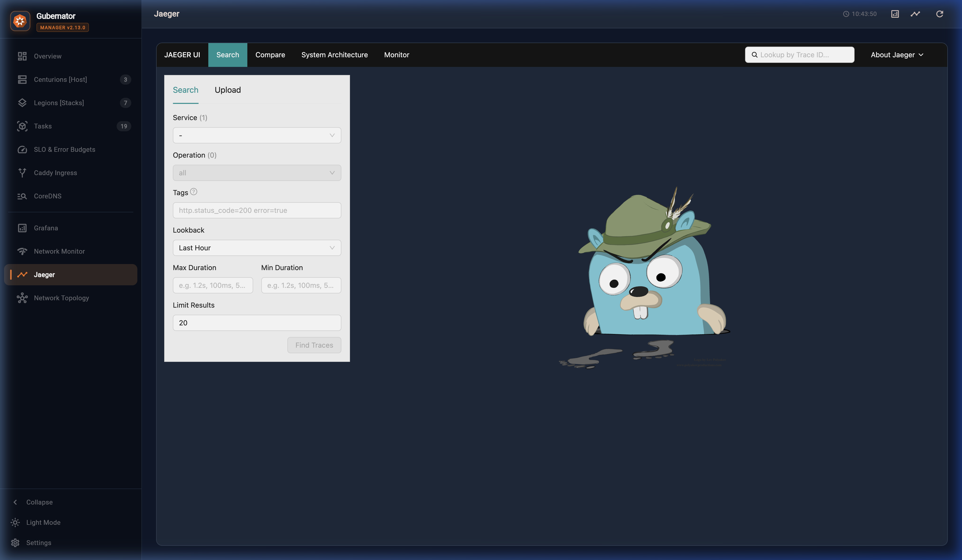Click the Centurions count badge 3
Image resolution: width=962 pixels, height=560 pixels.
(125, 79)
